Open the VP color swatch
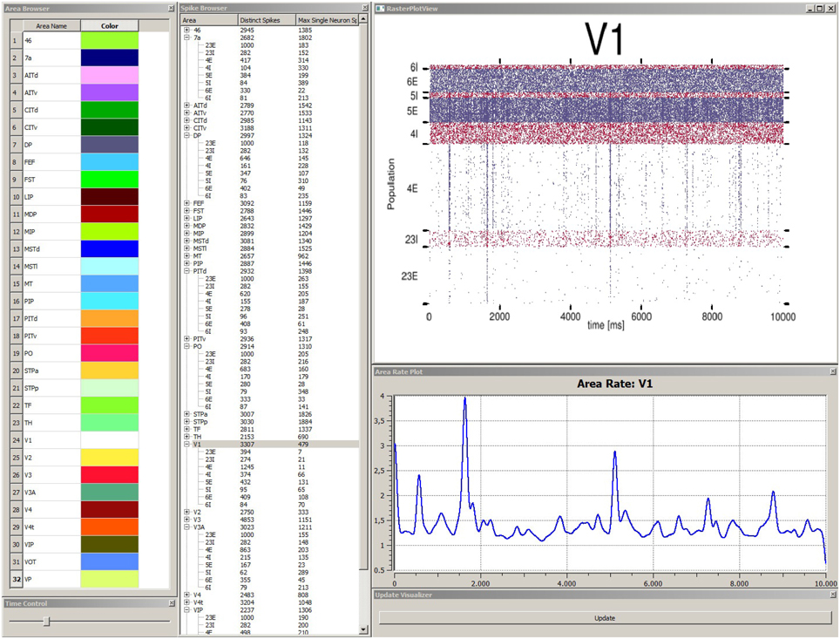Viewport: 840px width, 639px height. 109,579
